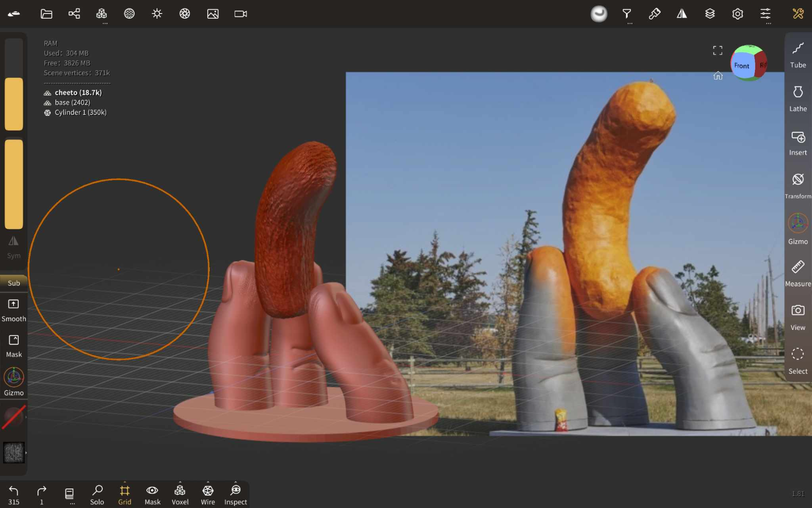Open the Painting brush menu

[x=654, y=14]
